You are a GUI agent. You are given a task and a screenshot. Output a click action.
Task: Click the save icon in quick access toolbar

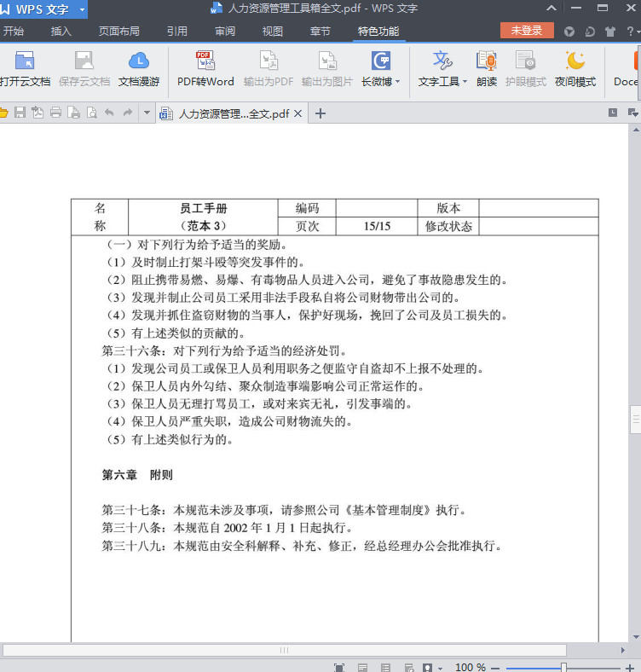[20, 113]
